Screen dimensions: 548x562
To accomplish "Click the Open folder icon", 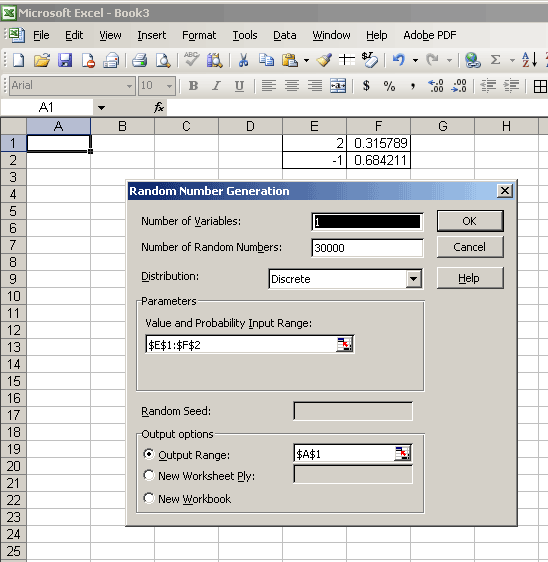I will click(42, 60).
